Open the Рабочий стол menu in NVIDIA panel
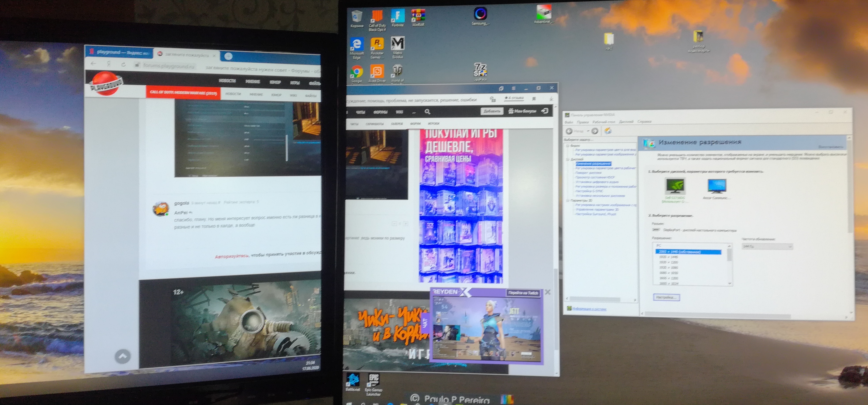868x405 pixels. click(603, 122)
